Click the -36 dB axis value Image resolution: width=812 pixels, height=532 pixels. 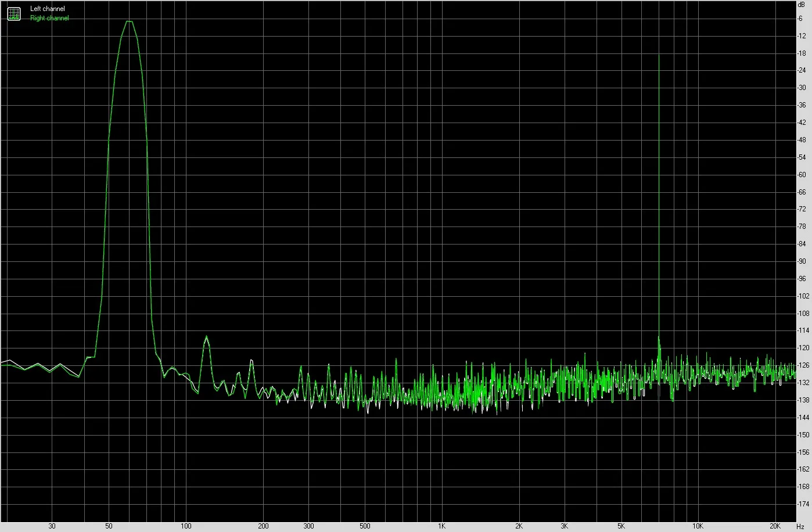(802, 106)
